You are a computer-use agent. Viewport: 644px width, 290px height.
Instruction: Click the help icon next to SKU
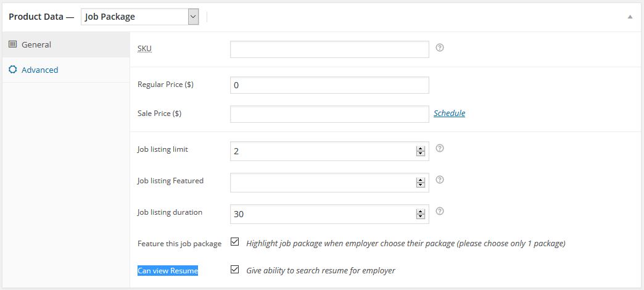tap(439, 48)
